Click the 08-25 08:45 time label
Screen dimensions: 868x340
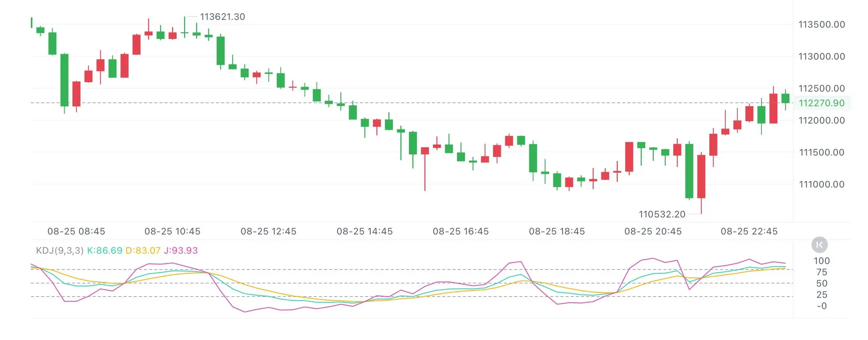point(76,231)
